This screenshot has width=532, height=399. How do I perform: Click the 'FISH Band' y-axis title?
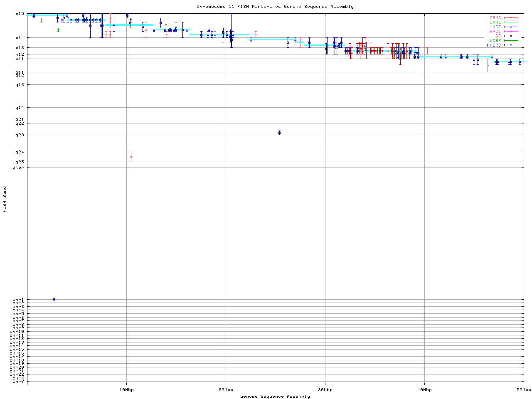point(5,199)
